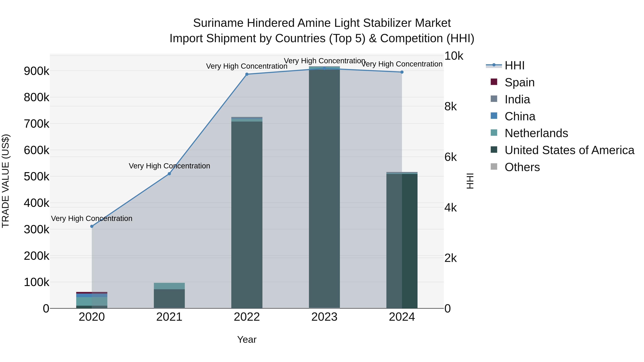Click the United States dark green swatch
The height and width of the screenshot is (362, 644).
tap(494, 150)
